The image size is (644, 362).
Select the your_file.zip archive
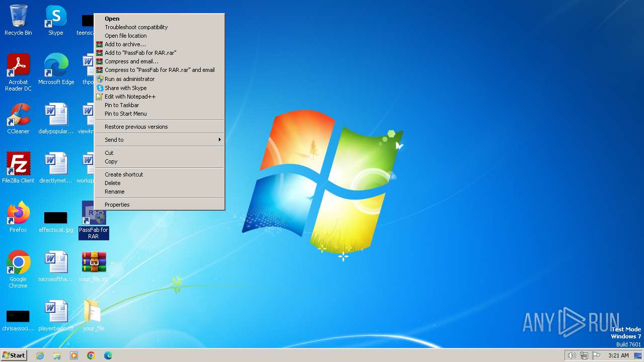click(x=94, y=266)
